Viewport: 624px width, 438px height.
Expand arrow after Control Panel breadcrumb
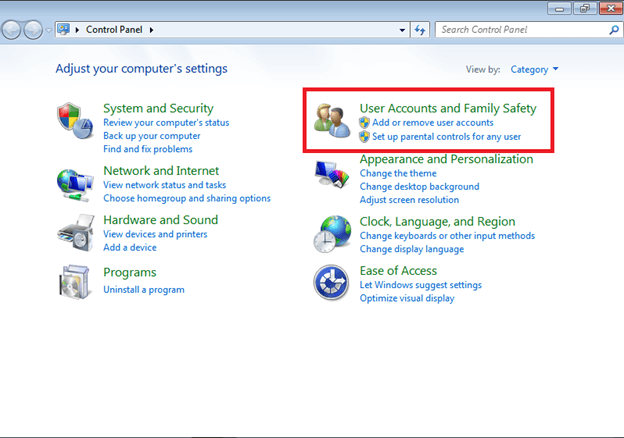pos(151,30)
